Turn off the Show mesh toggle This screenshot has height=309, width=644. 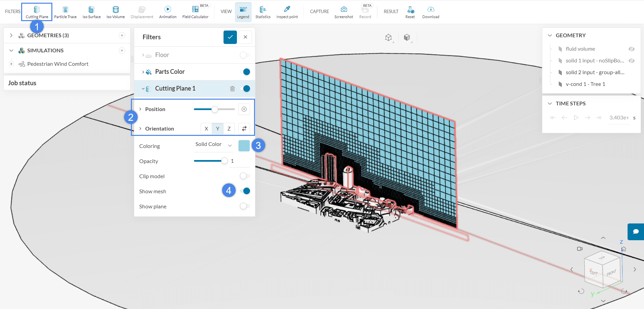[x=245, y=191]
